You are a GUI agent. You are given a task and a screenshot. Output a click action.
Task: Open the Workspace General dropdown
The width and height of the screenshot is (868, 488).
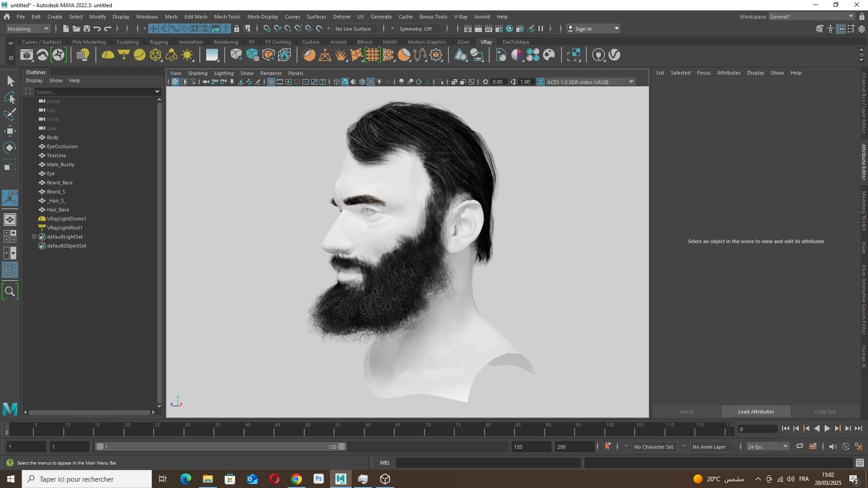click(811, 17)
